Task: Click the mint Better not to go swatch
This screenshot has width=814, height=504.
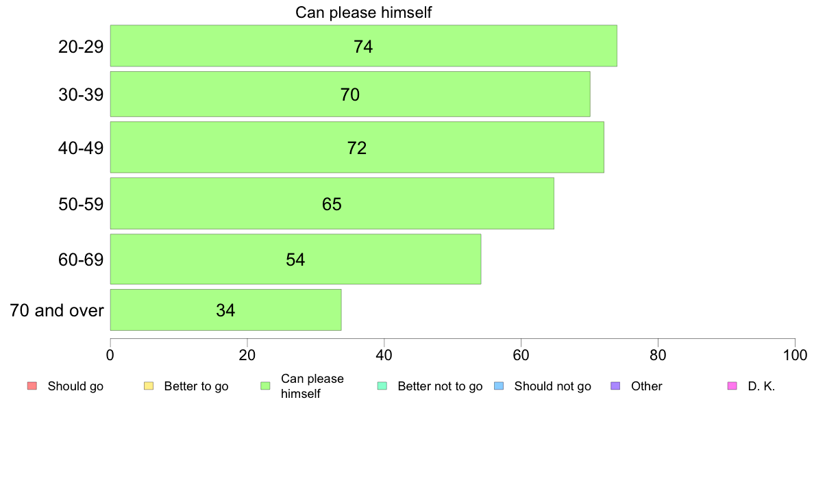Action: pos(382,386)
